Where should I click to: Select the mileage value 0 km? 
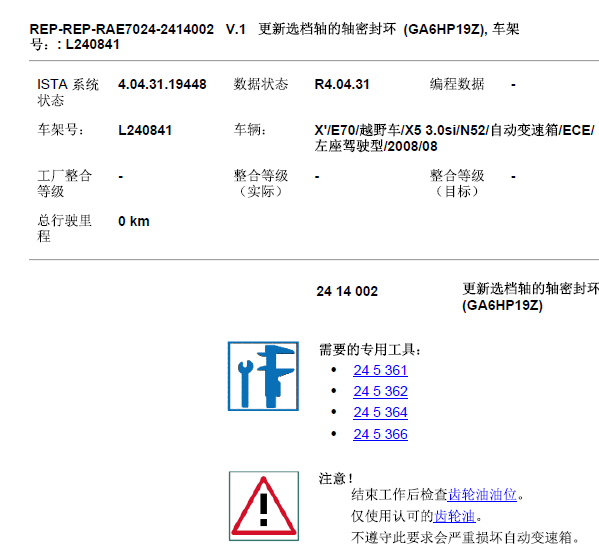tap(134, 221)
